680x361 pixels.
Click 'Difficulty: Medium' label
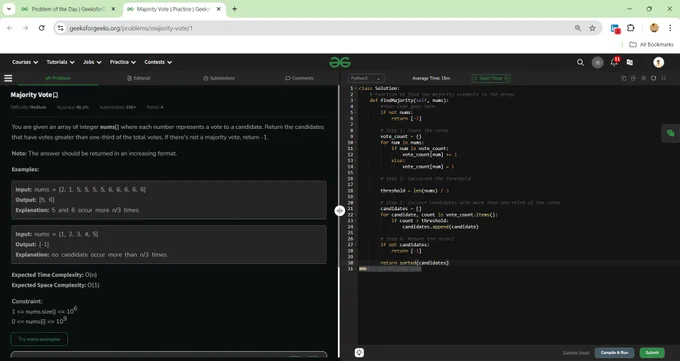(x=29, y=107)
